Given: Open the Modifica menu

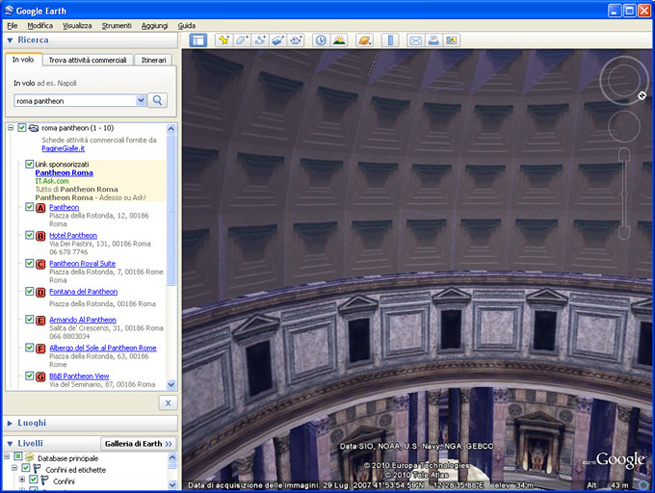Looking at the screenshot, I should [x=40, y=26].
